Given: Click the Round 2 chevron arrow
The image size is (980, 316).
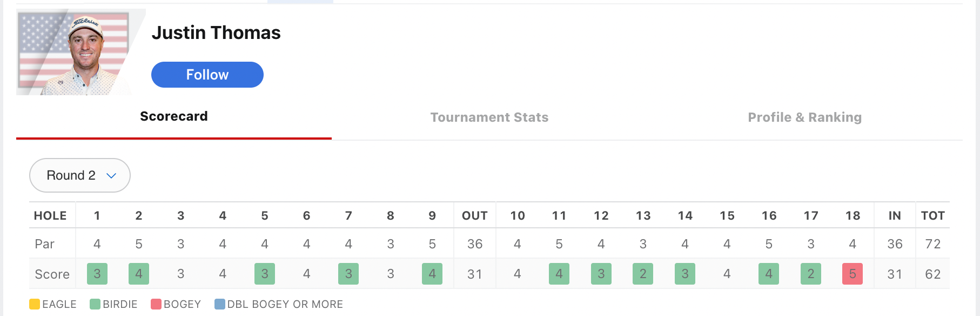Looking at the screenshot, I should (x=111, y=176).
